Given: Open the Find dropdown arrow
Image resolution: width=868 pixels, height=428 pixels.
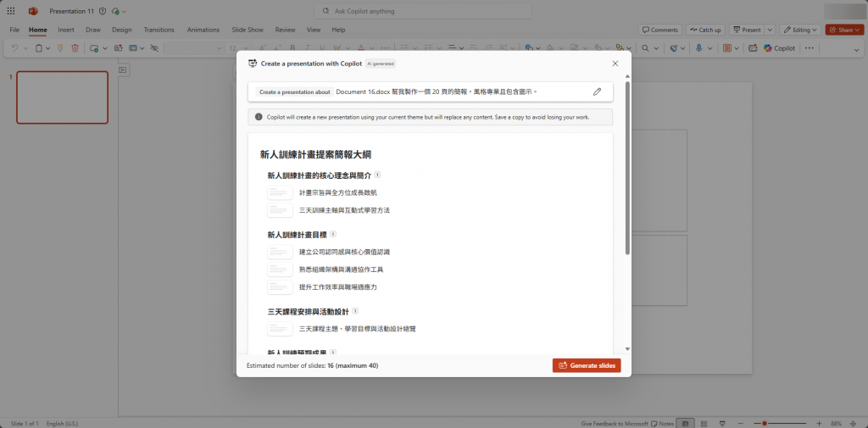Looking at the screenshot, I should tap(656, 48).
